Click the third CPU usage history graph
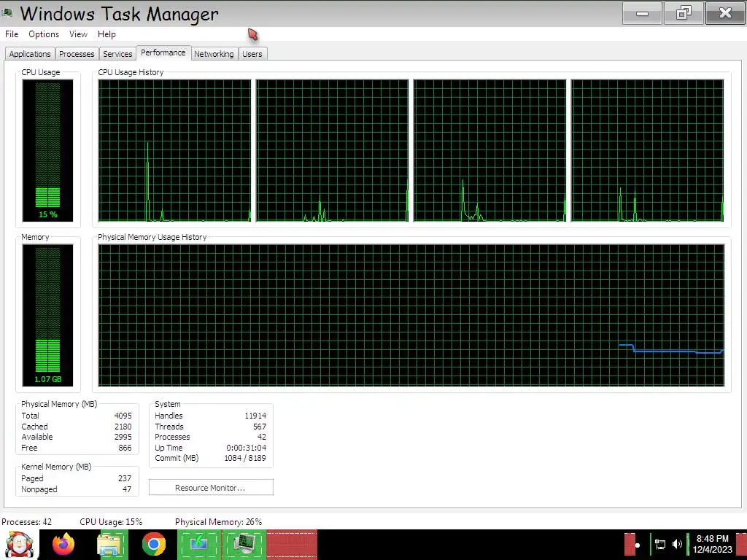This screenshot has height=560, width=747. tap(489, 150)
